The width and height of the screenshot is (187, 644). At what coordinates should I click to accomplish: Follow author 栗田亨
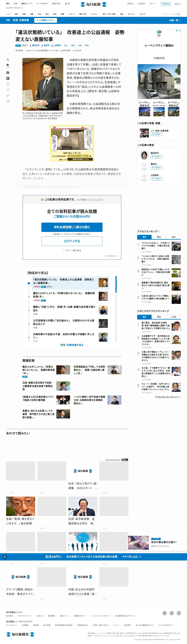156,168
